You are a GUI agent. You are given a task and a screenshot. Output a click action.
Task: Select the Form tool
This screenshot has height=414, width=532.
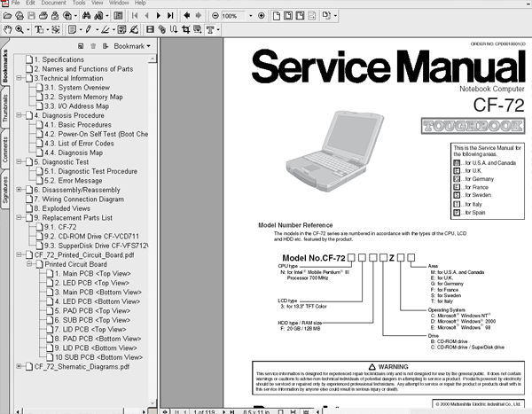[198, 30]
